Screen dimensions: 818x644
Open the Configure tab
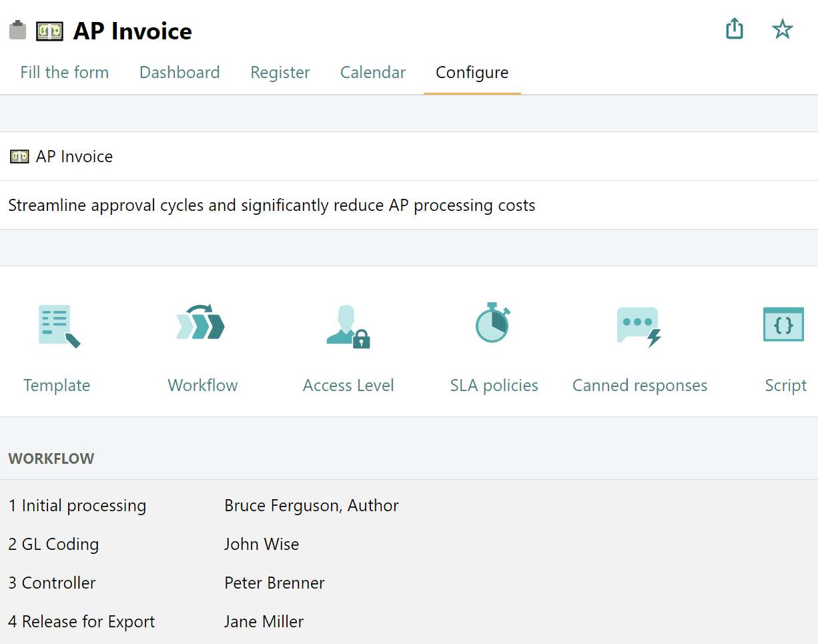pos(472,72)
